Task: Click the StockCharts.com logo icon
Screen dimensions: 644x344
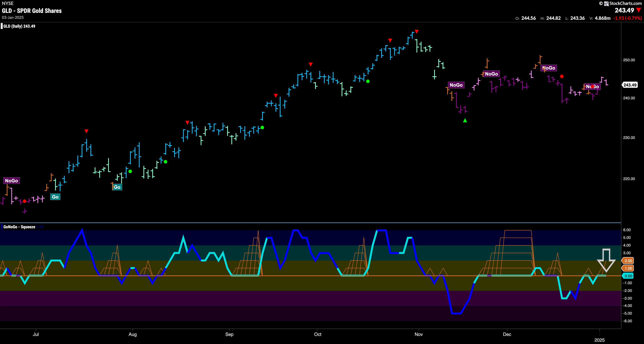Action: coord(606,3)
